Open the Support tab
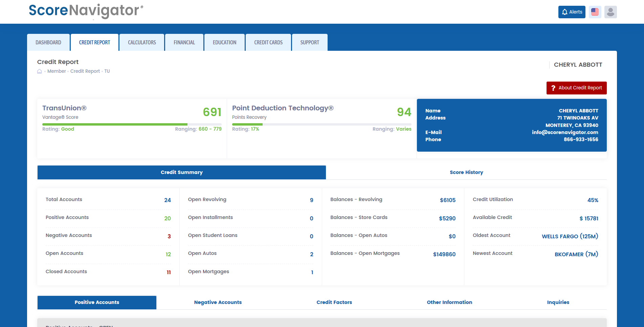This screenshot has width=644, height=327. [x=310, y=42]
